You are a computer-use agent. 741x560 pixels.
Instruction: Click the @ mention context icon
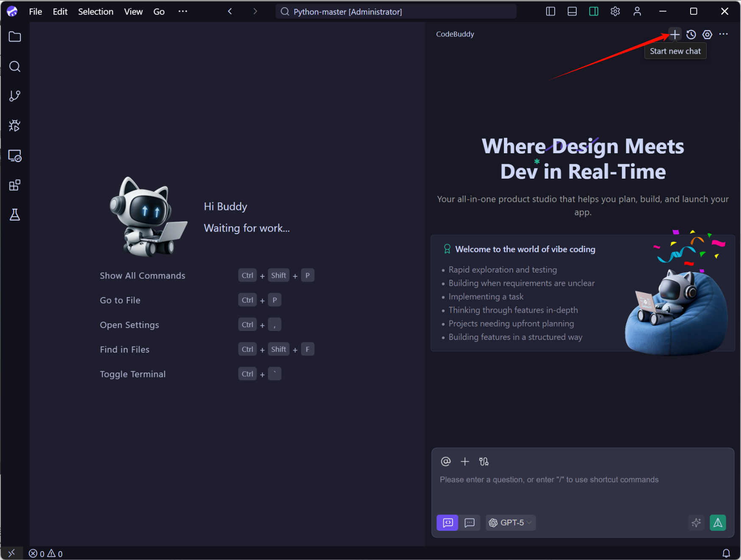pyautogui.click(x=445, y=461)
